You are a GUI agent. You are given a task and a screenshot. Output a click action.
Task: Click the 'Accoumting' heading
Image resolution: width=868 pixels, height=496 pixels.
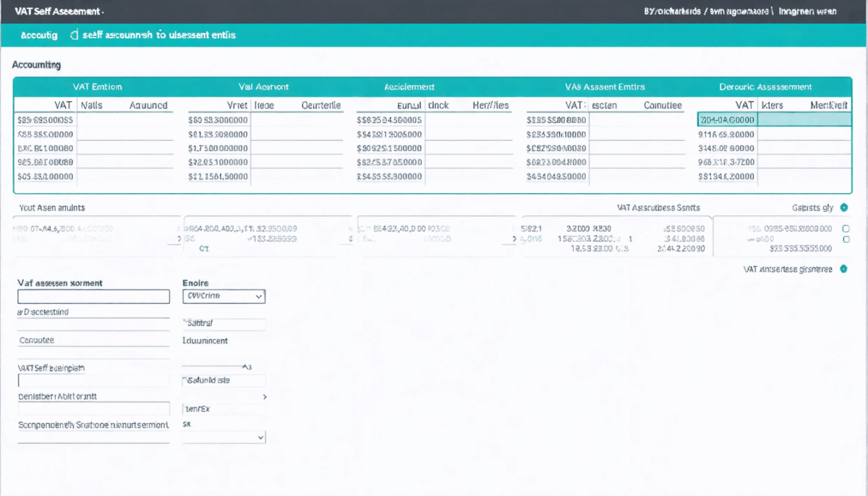pyautogui.click(x=37, y=65)
